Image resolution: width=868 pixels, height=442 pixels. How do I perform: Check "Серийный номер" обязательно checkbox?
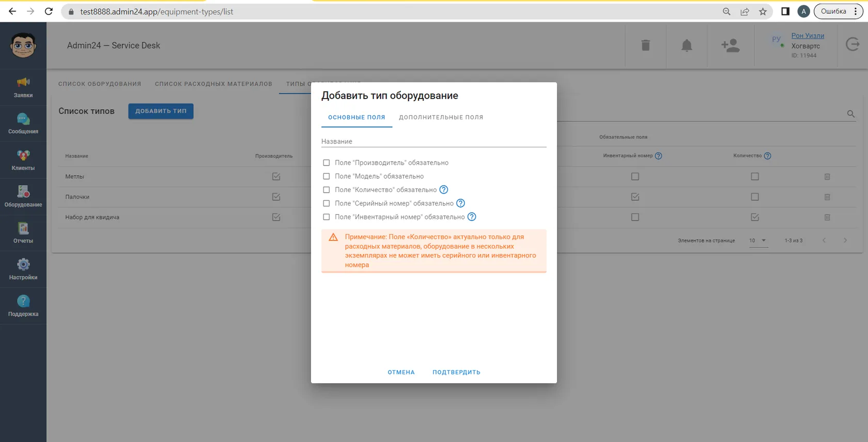pyautogui.click(x=327, y=203)
